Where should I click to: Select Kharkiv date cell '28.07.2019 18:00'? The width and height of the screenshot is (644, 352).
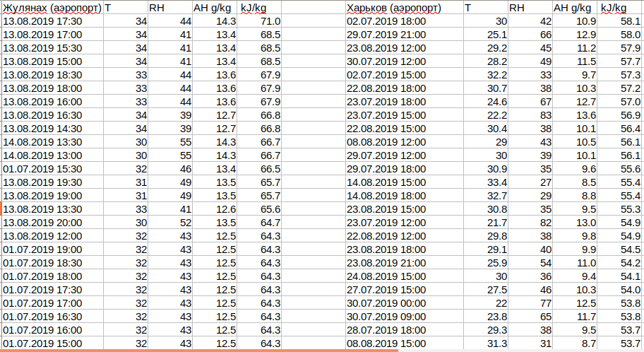405,330
